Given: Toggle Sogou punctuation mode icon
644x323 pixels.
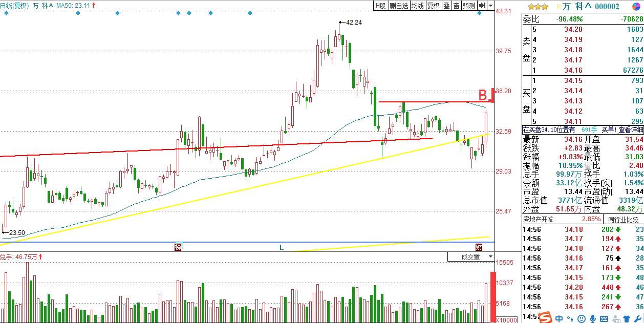Looking at the screenshot, I should click(x=570, y=318).
